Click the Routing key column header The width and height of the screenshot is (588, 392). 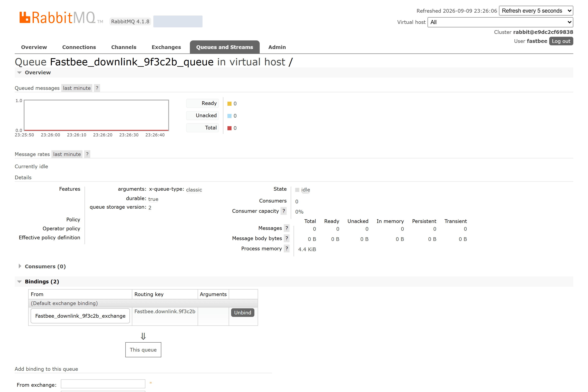point(149,294)
